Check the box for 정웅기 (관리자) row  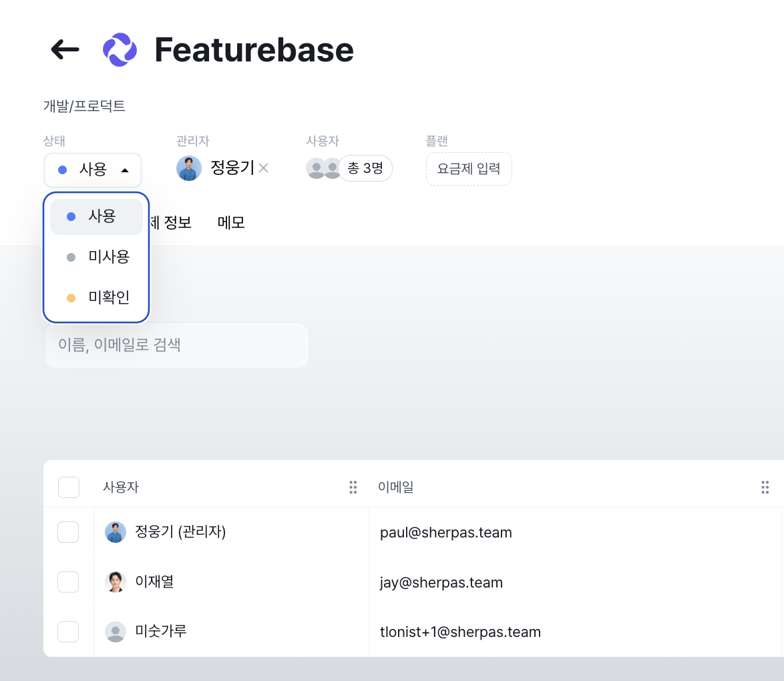(x=68, y=532)
